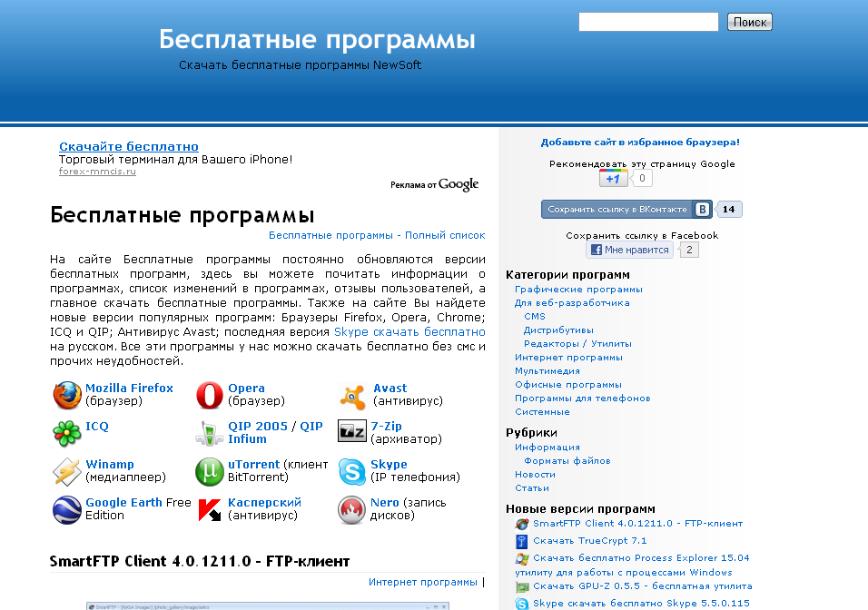Click the VKontakte save link button
This screenshot has width=868, height=610.
tap(626, 210)
